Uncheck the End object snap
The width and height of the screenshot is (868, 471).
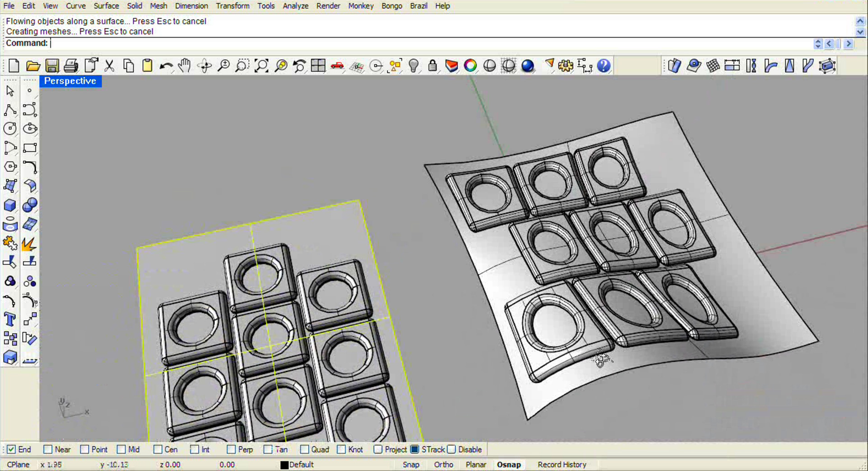(x=11, y=449)
